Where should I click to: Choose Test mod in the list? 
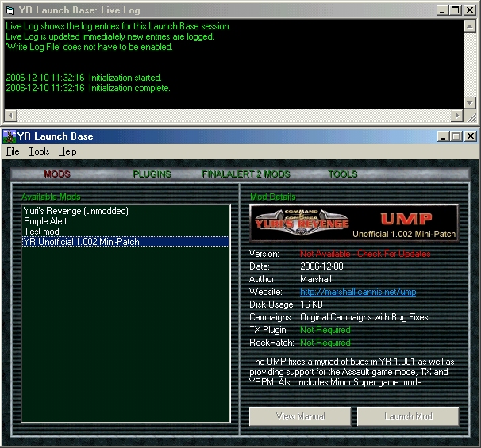(41, 232)
